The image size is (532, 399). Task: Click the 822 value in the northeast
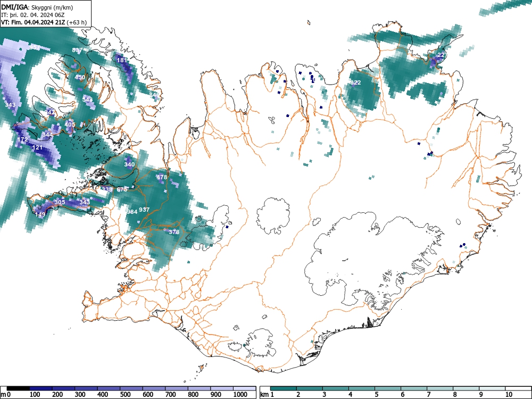point(355,82)
